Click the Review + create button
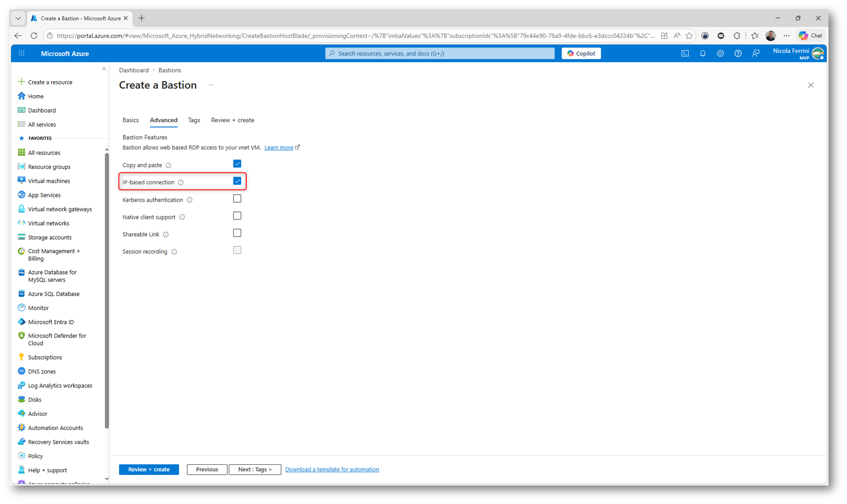Screen dimensions: 847x504 point(149,469)
